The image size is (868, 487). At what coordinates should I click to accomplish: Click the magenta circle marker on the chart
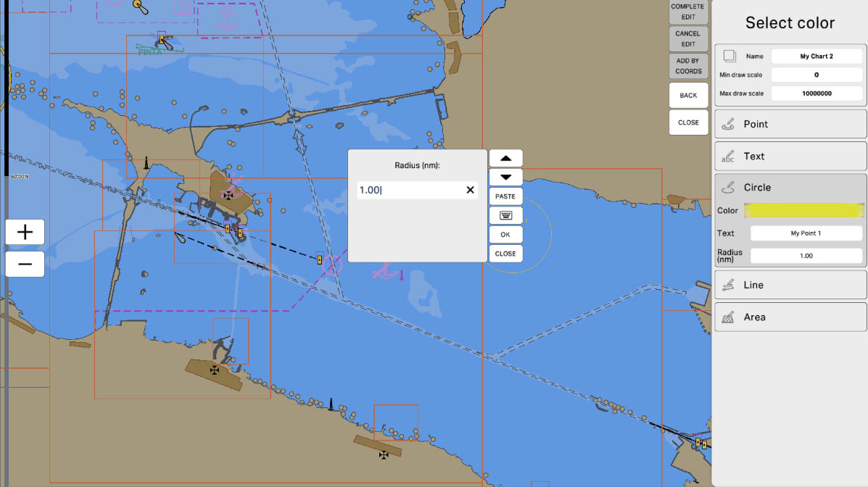pos(331,266)
